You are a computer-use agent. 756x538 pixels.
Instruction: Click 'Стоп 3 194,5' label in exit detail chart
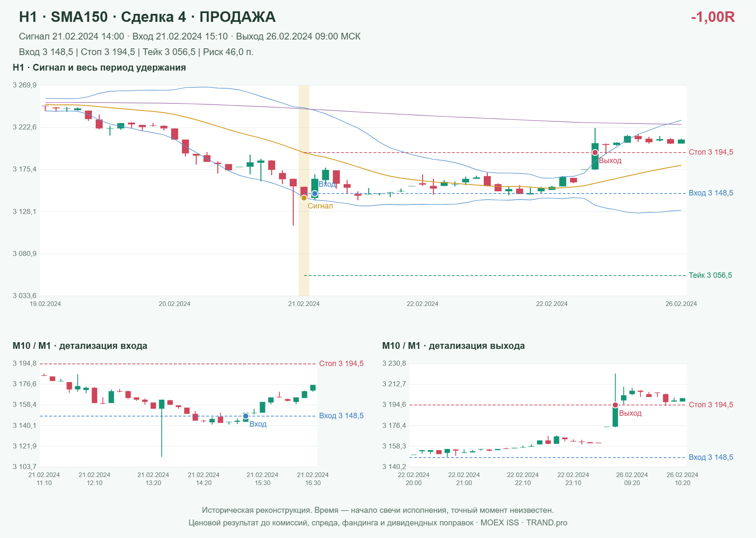pyautogui.click(x=711, y=405)
